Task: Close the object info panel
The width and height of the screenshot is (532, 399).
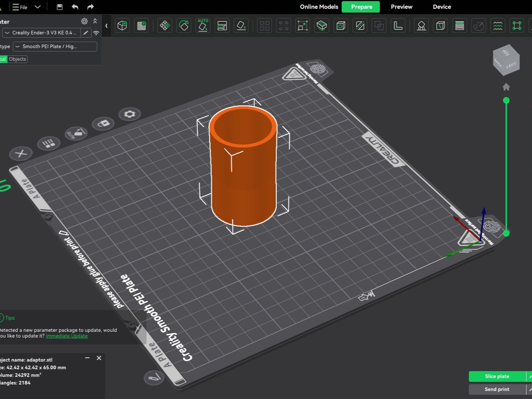Action: click(99, 358)
